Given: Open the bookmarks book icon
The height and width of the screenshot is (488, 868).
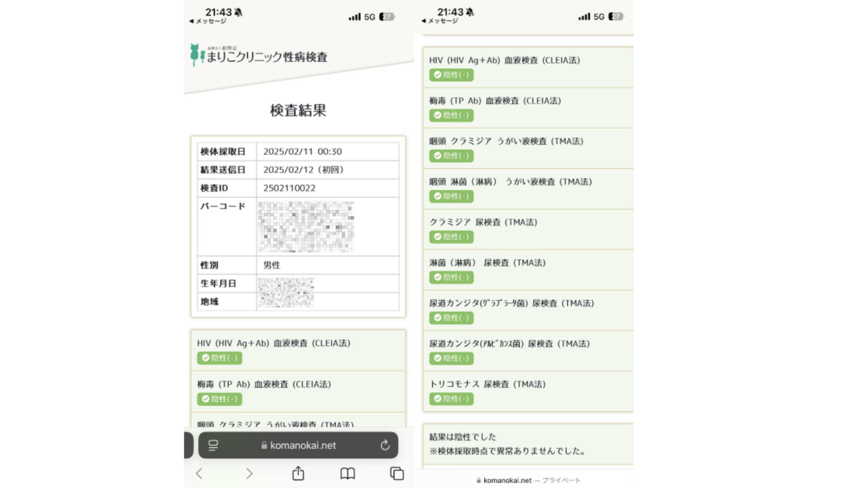Looking at the screenshot, I should (x=348, y=473).
